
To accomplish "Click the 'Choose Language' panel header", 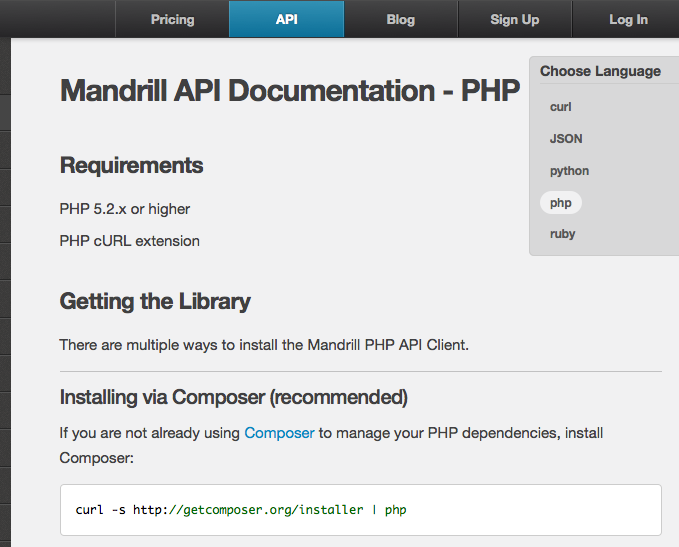I will pyautogui.click(x=600, y=71).
